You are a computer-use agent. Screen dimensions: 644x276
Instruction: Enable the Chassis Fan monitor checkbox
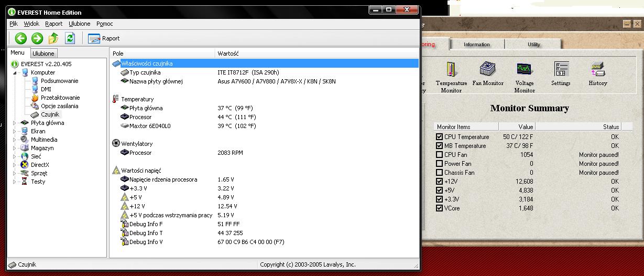point(440,173)
